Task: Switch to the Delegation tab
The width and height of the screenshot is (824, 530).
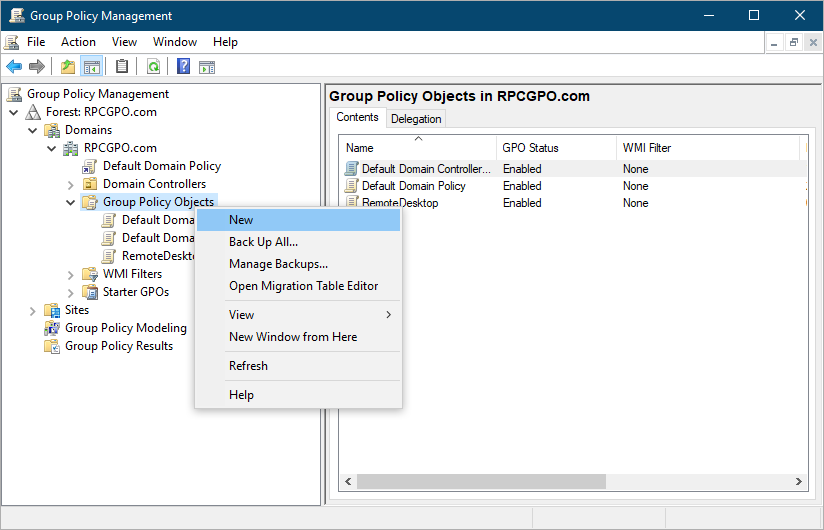Action: pos(416,119)
